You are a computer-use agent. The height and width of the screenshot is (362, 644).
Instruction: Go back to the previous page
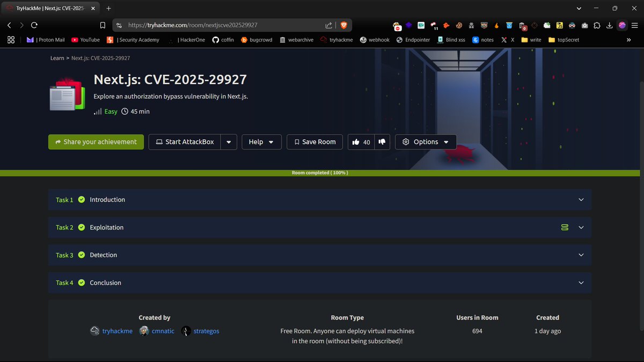[9, 25]
